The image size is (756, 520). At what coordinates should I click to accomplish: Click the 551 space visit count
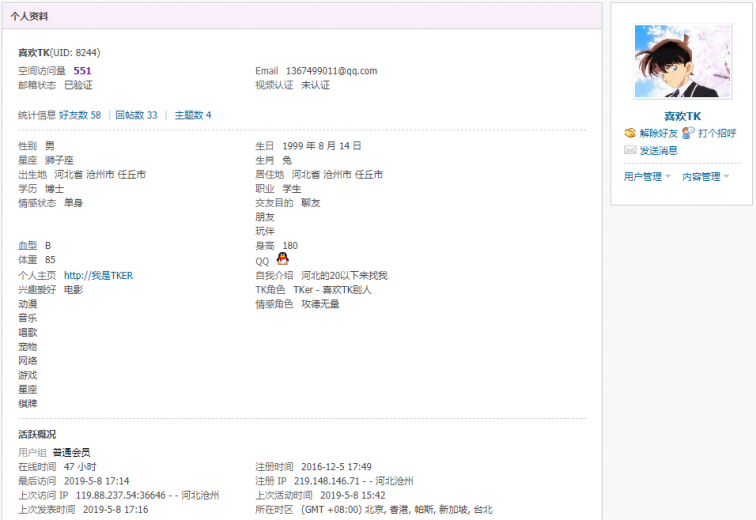pos(82,71)
